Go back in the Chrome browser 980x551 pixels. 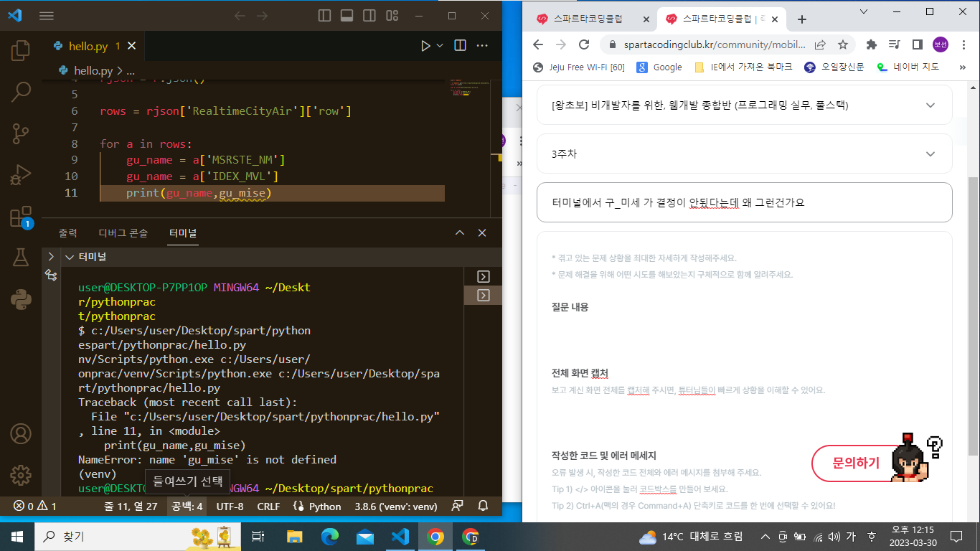click(x=539, y=44)
